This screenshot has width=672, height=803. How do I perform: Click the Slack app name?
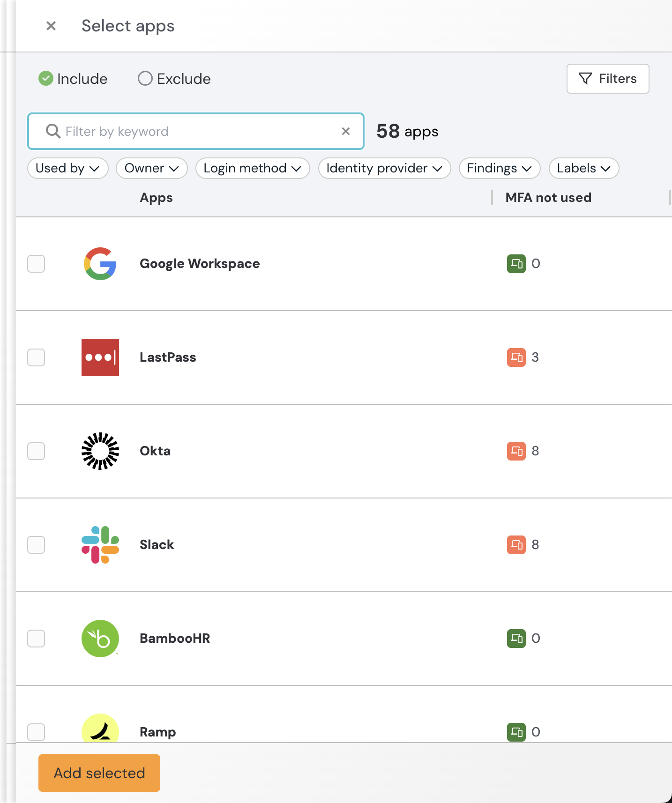click(157, 545)
